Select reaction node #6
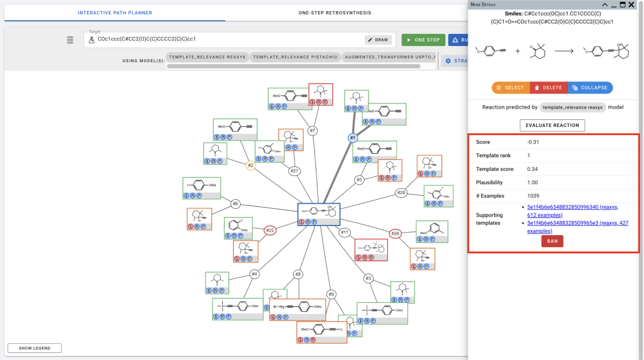The width and height of the screenshot is (644, 360). click(x=235, y=204)
